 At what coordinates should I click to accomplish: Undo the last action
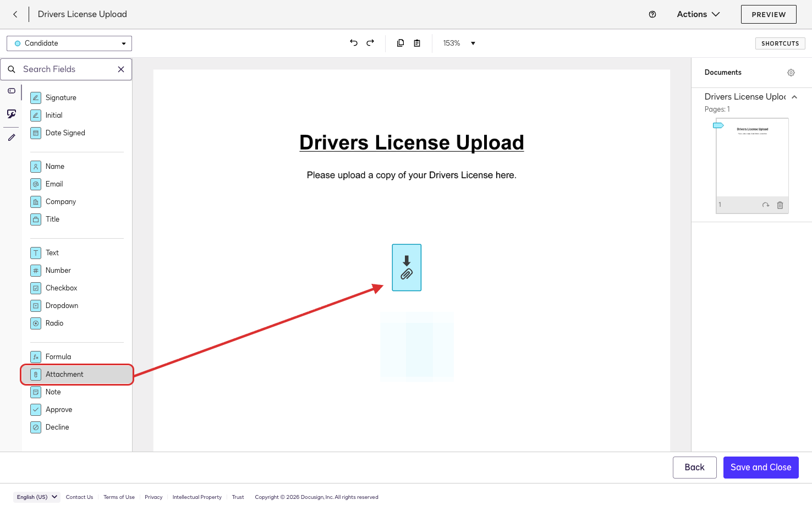[354, 43]
